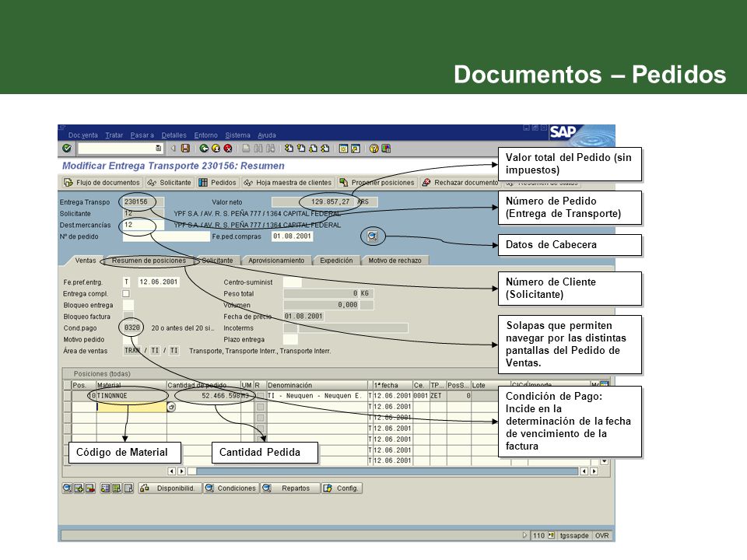Click the Proponer posiciones button
Screen dimensions: 747x560
[x=377, y=182]
